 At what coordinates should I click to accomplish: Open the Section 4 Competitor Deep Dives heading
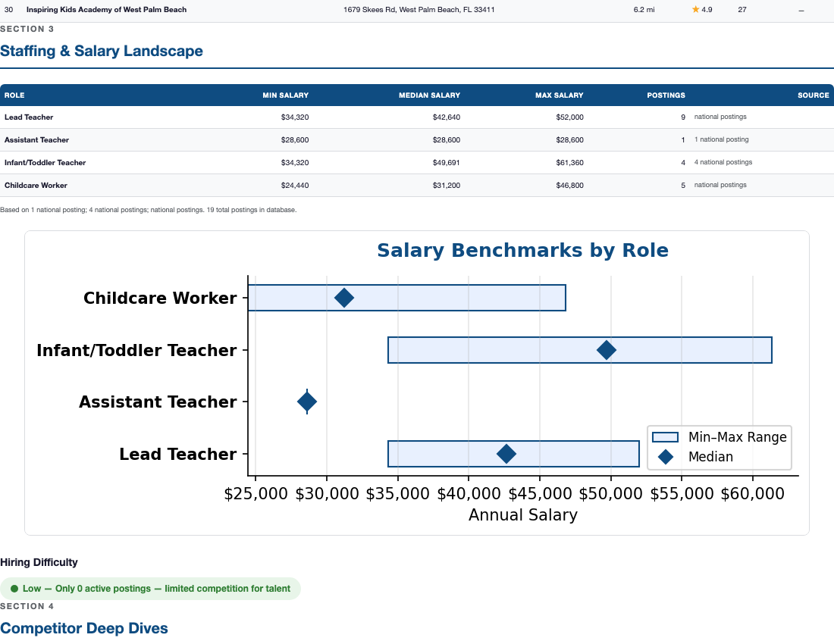83,628
